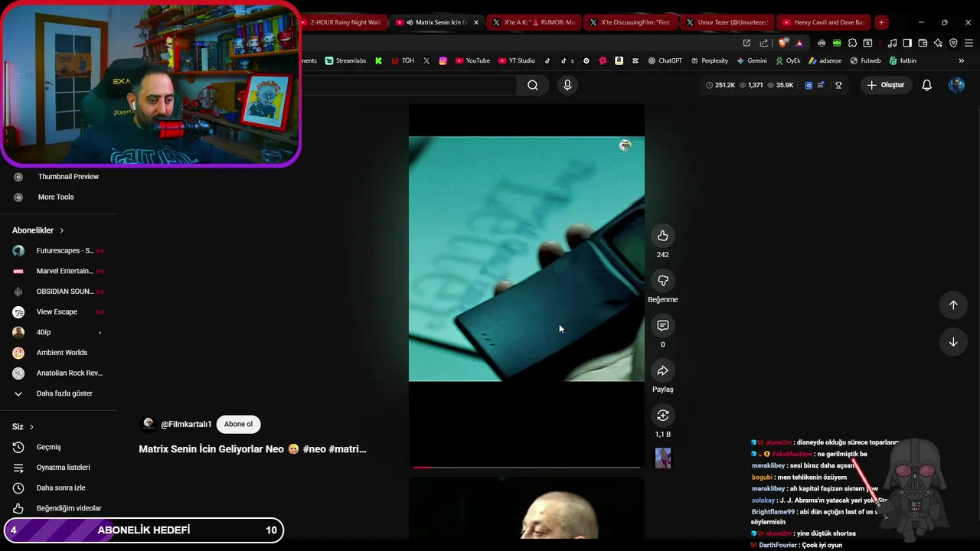The height and width of the screenshot is (551, 980).
Task: Click the Brave Shields lion icon
Action: point(782,43)
